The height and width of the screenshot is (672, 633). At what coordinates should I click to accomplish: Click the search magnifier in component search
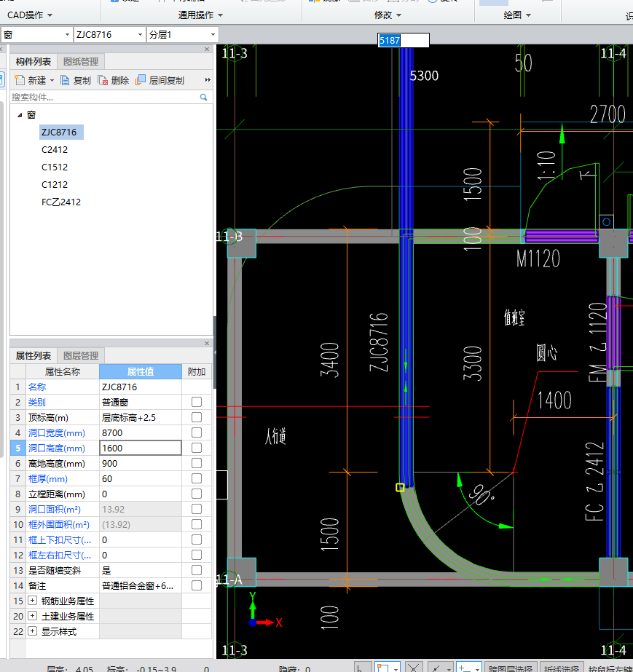click(204, 98)
